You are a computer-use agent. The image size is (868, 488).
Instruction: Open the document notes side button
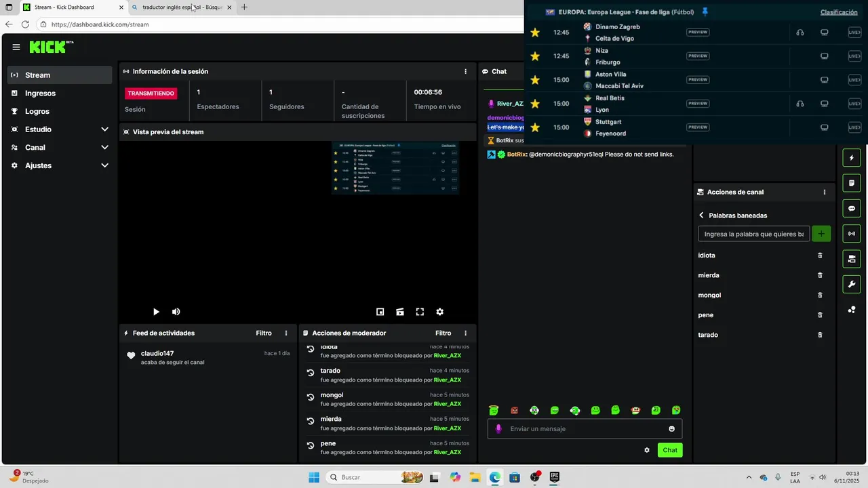pos(852,183)
